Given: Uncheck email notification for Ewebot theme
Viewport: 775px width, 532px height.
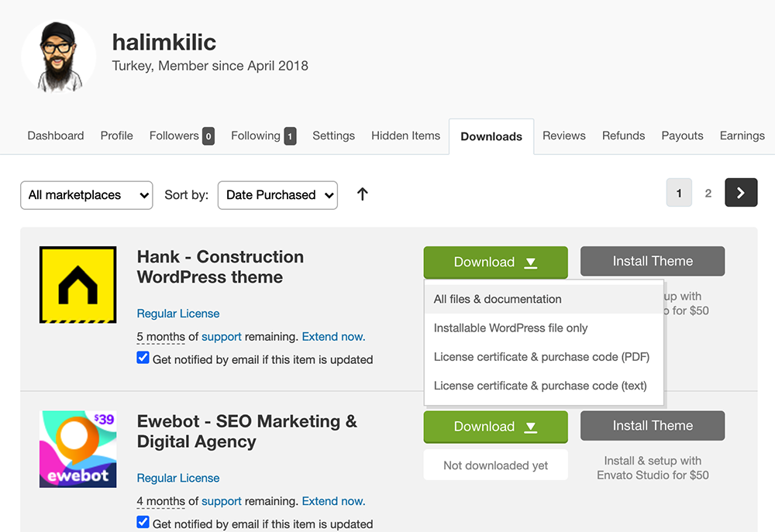Looking at the screenshot, I should tap(143, 522).
